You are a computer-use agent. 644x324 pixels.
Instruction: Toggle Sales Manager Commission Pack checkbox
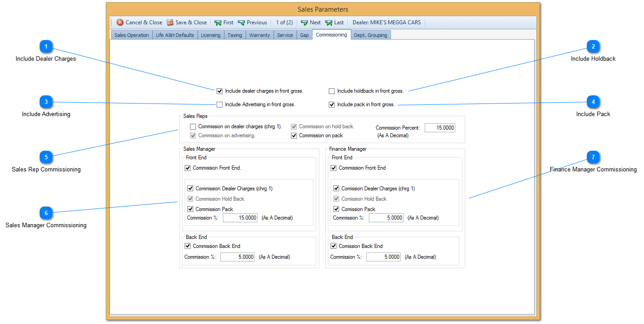[190, 209]
